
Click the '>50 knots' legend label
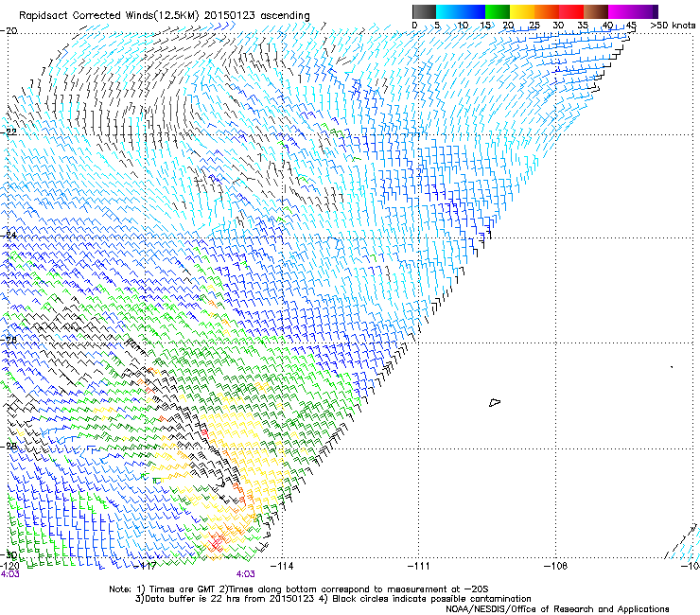[x=673, y=25]
